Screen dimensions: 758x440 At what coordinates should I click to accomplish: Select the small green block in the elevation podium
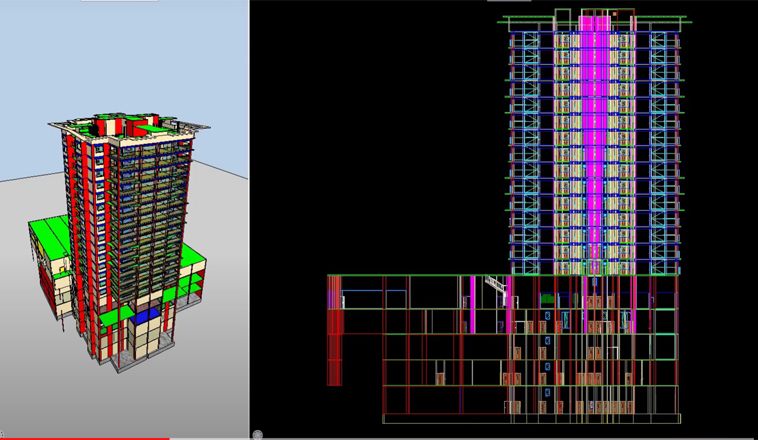pyautogui.click(x=546, y=298)
